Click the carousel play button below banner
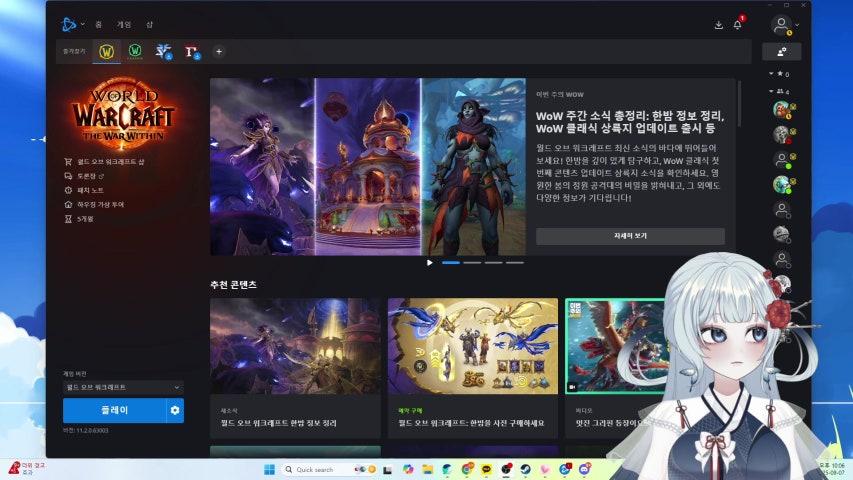This screenshot has height=480, width=853. 429,262
